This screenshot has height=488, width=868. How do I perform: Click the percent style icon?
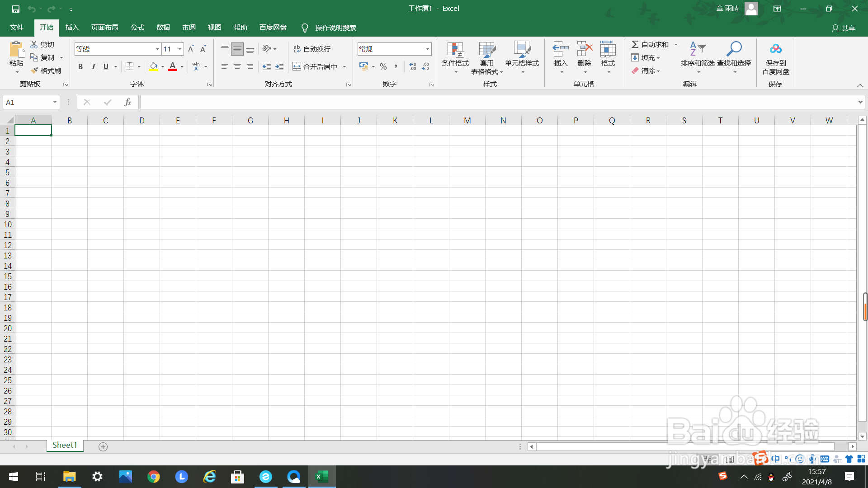point(383,66)
